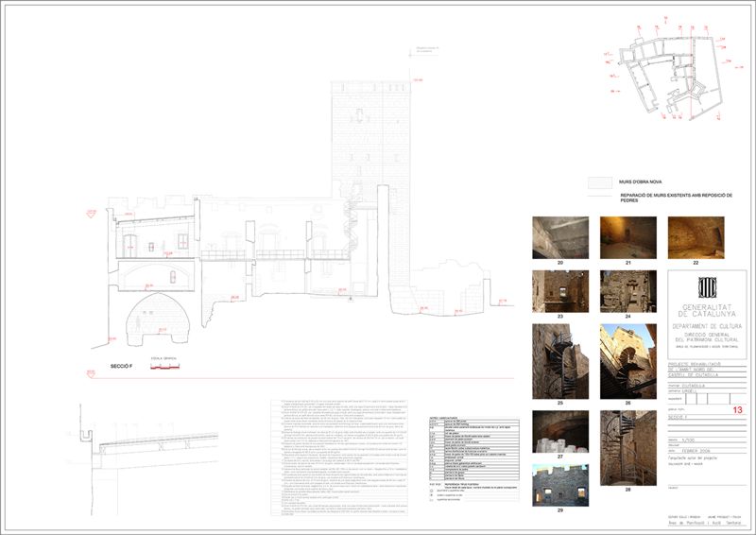Open photo thumbnail number 24
Viewport: 756px width, 535px height.
pos(627,290)
